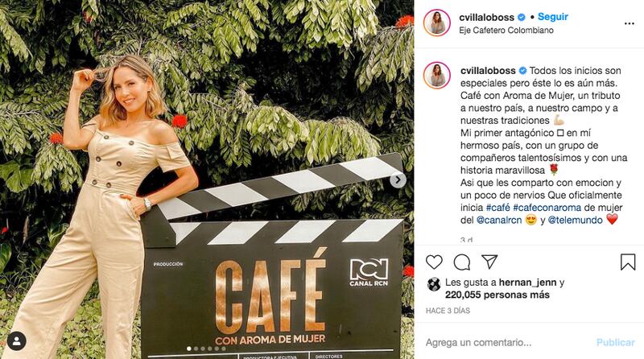Open comments via the speech bubble icon
The width and height of the screenshot is (644, 359).
pyautogui.click(x=461, y=262)
